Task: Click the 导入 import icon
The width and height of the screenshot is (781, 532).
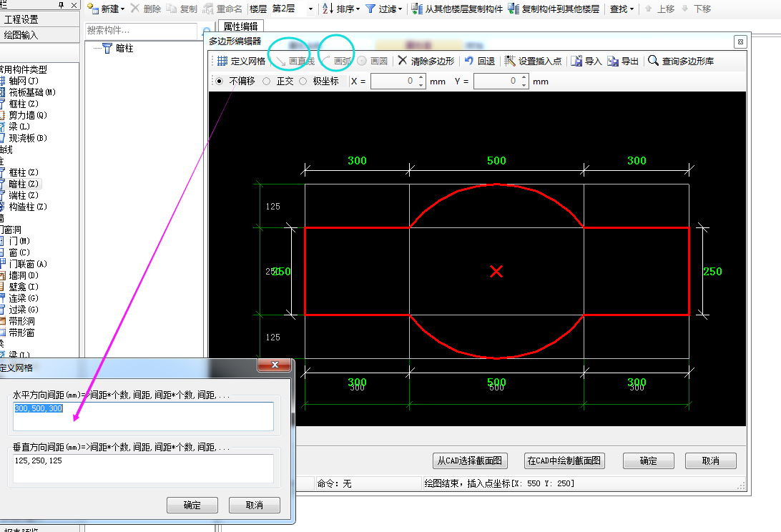Action: tap(576, 61)
